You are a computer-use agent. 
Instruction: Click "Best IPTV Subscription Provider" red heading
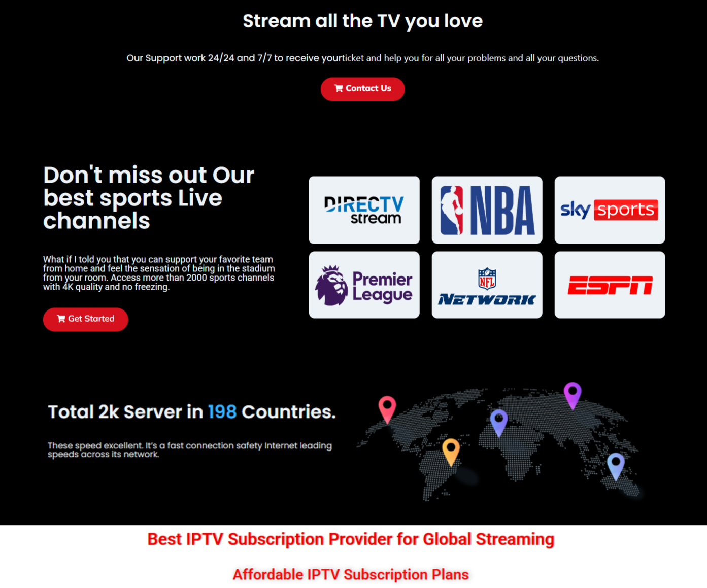click(x=351, y=539)
